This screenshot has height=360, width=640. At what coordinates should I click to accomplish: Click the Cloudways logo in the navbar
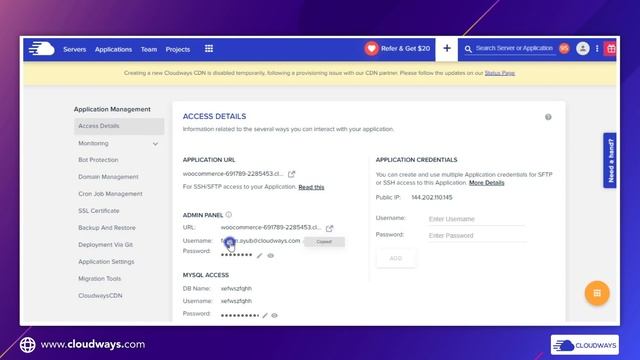tap(42, 49)
